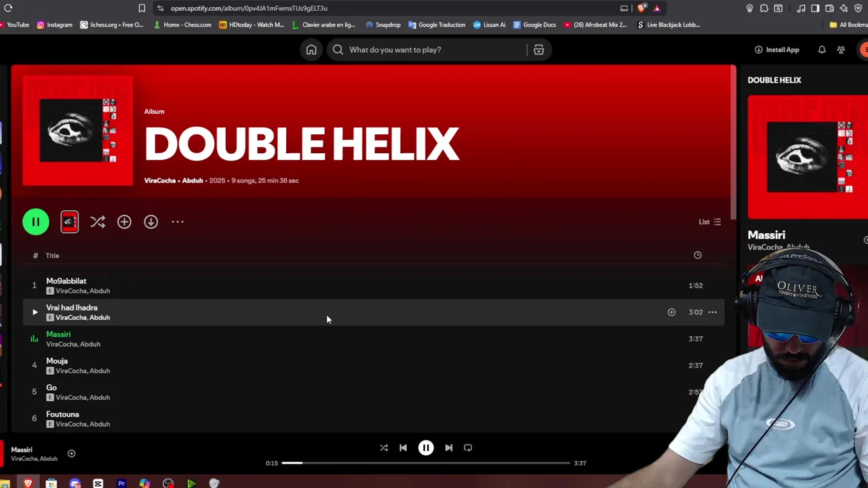Open Microsoft Store from the taskbar
Viewport: 868px width, 488px height.
[51, 483]
